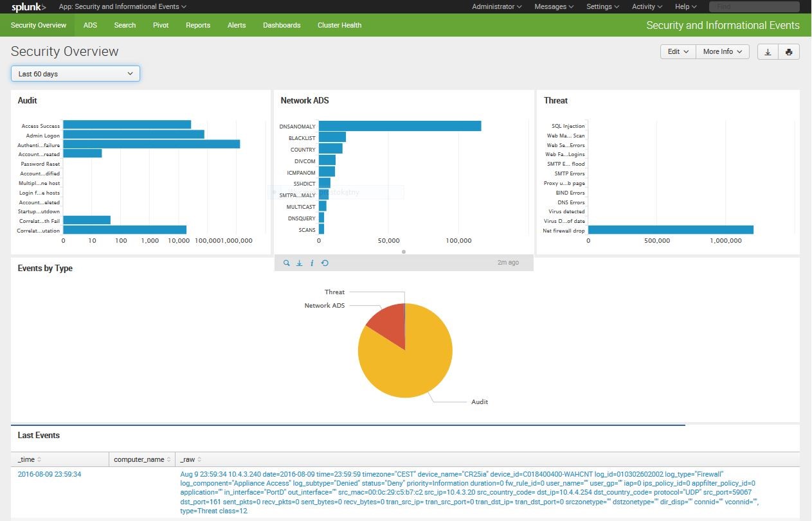
Task: Inspect Network ADS panel via info icon
Action: (312, 263)
